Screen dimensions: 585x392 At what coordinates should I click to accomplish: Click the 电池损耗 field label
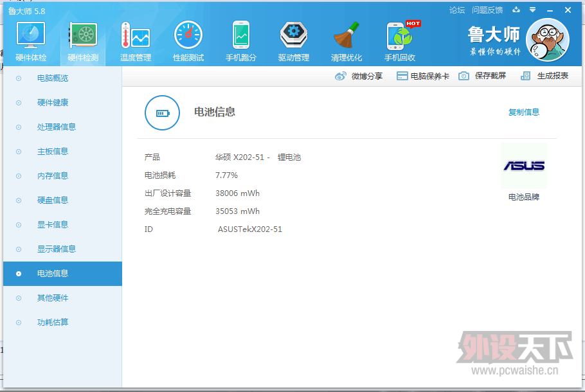point(160,175)
